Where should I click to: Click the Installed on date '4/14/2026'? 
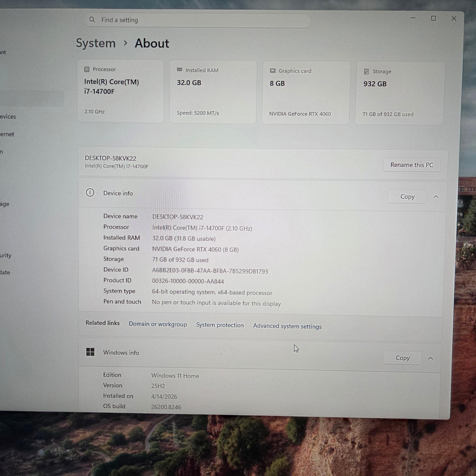tap(164, 397)
